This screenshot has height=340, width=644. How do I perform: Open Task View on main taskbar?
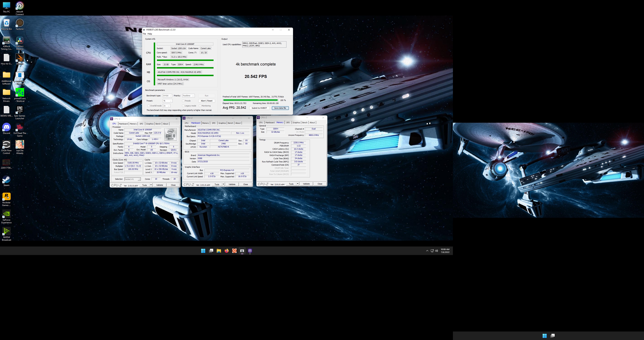[211, 251]
